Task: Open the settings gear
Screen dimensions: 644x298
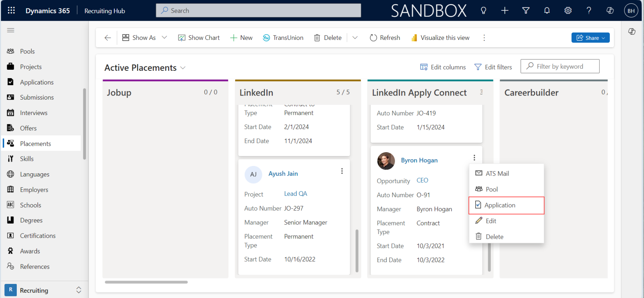Action: coord(568,10)
